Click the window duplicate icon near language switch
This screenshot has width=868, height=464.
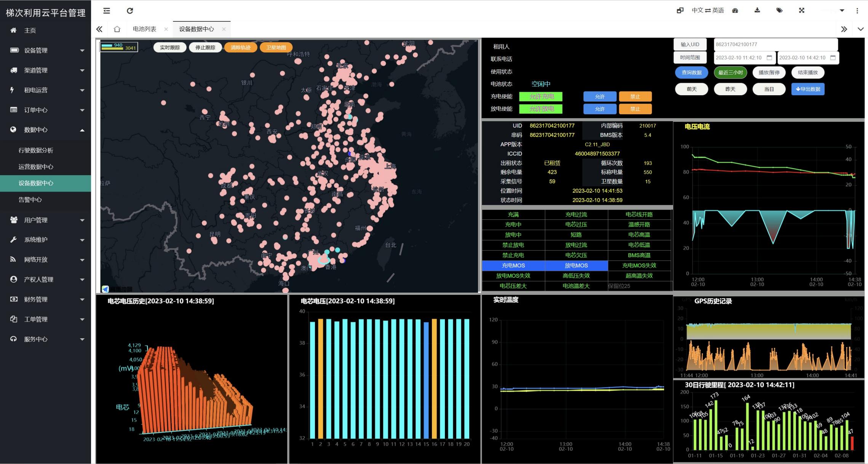(x=680, y=10)
